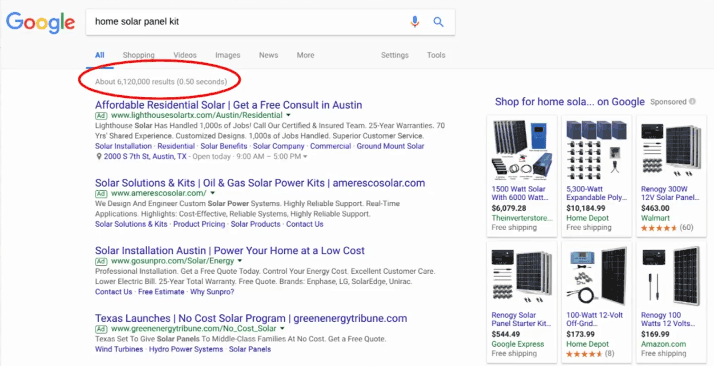Click the Solar Benefits sitelink
Image resolution: width=714 pixels, height=366 pixels.
coord(224,146)
